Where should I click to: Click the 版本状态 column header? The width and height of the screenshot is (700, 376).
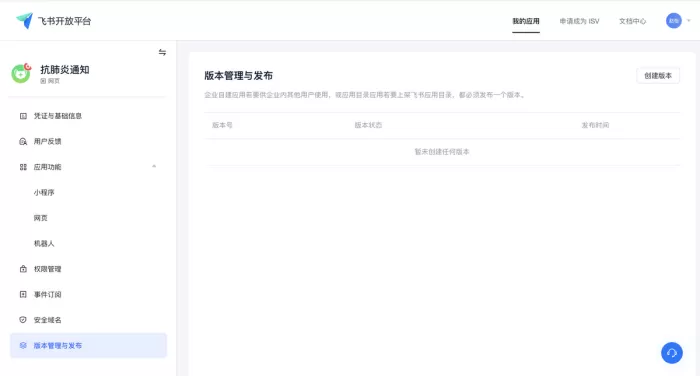point(368,125)
